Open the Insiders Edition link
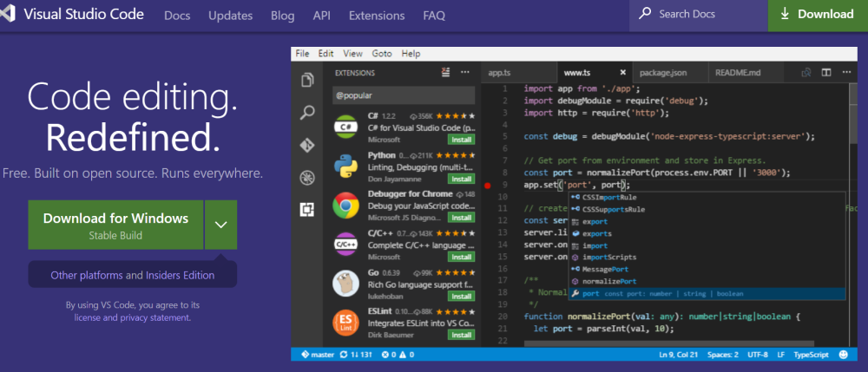868x372 pixels. 180,275
